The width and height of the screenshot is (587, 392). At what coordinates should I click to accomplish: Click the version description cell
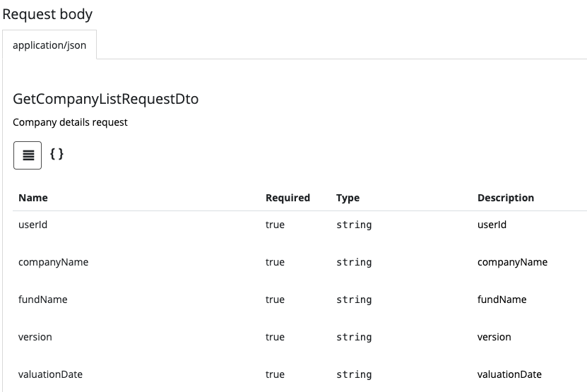click(494, 337)
